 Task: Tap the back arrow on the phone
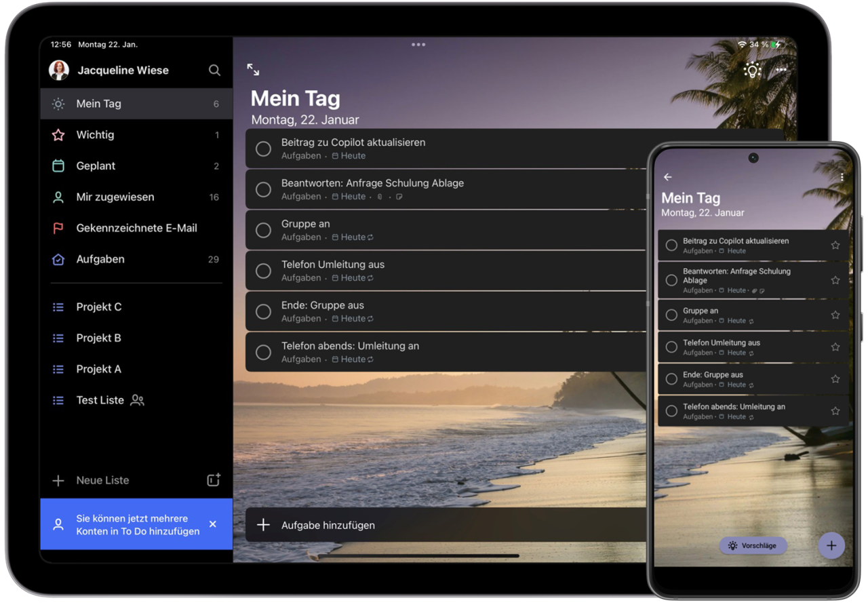point(668,177)
